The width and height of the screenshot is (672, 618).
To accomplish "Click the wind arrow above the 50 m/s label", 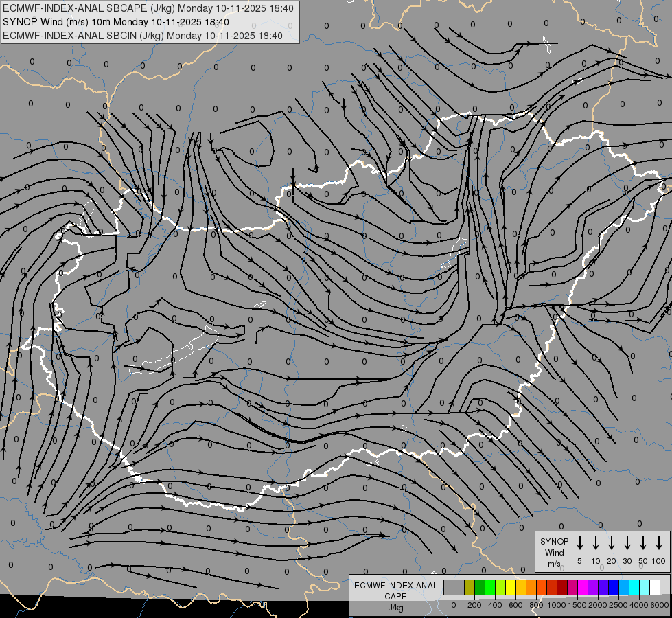I will (643, 542).
